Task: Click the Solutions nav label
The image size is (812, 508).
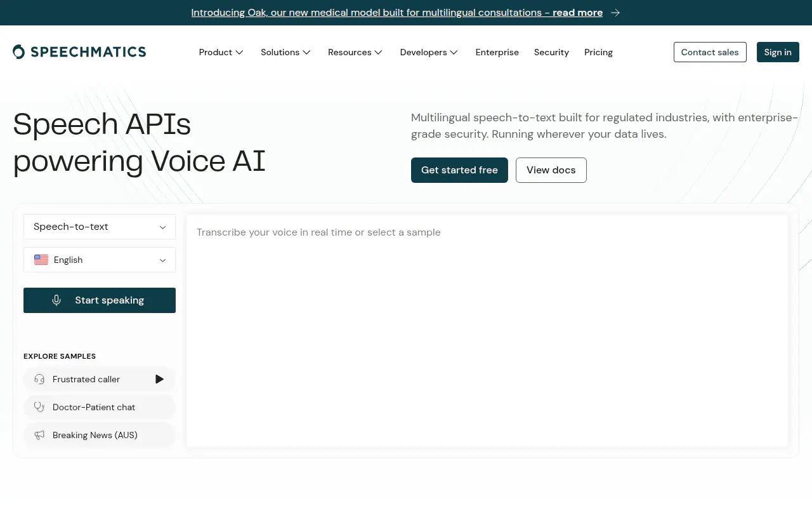Action: [x=280, y=52]
